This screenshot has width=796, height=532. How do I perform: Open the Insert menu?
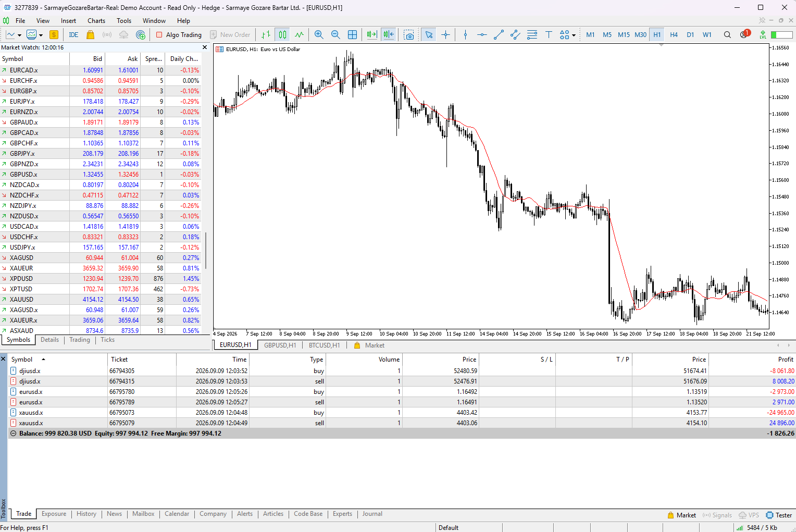tap(68, 21)
